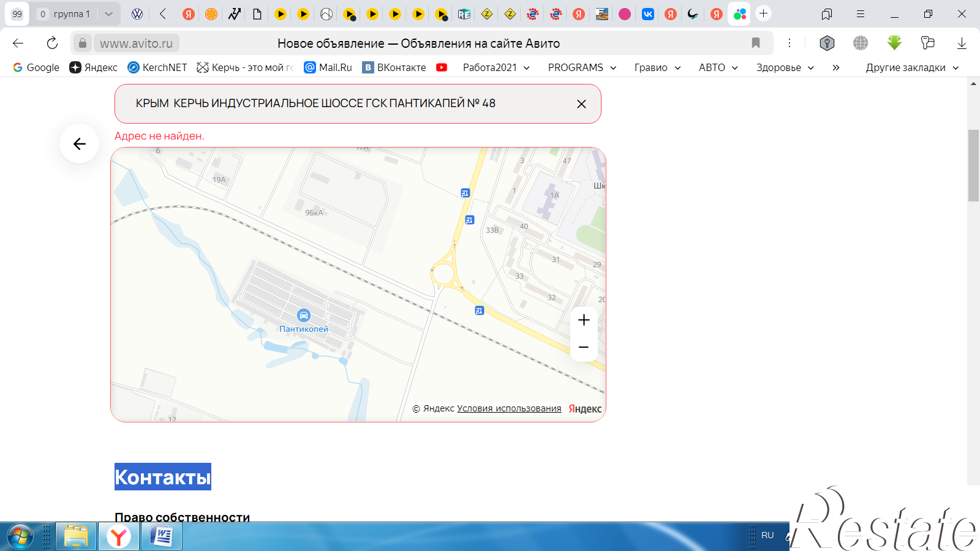The width and height of the screenshot is (980, 551).
Task: Click the Пантикопей garage marker on the map
Action: [x=304, y=315]
